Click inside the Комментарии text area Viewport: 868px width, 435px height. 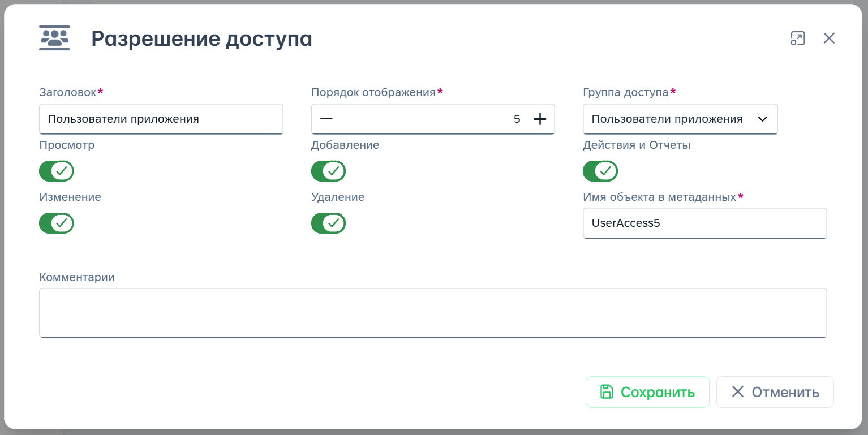(433, 312)
